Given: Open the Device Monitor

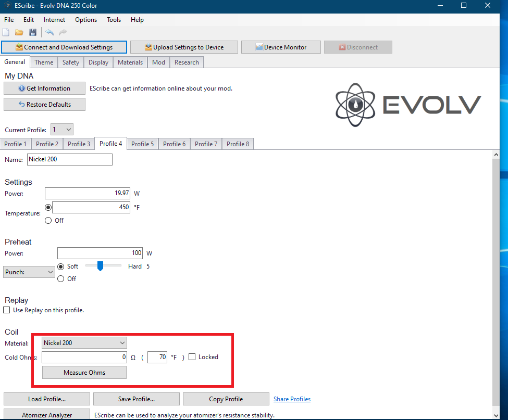Looking at the screenshot, I should pyautogui.click(x=281, y=47).
